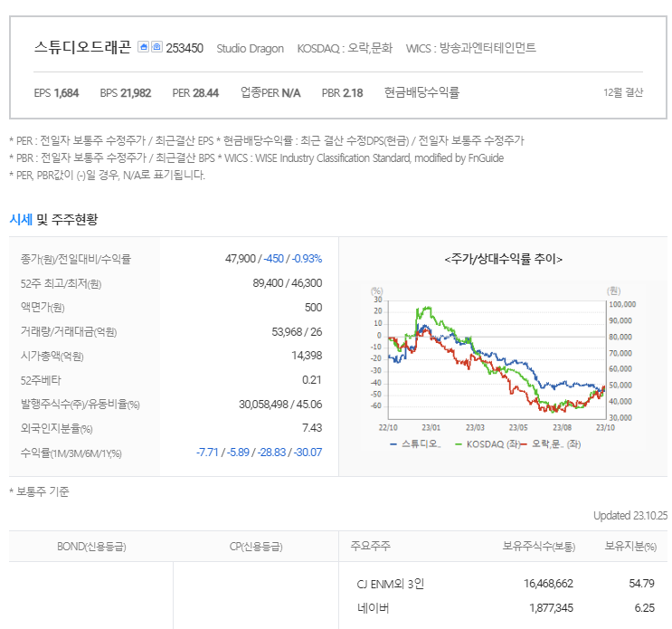672x629 pixels.
Task: Click stock code 253450
Action: pyautogui.click(x=185, y=48)
